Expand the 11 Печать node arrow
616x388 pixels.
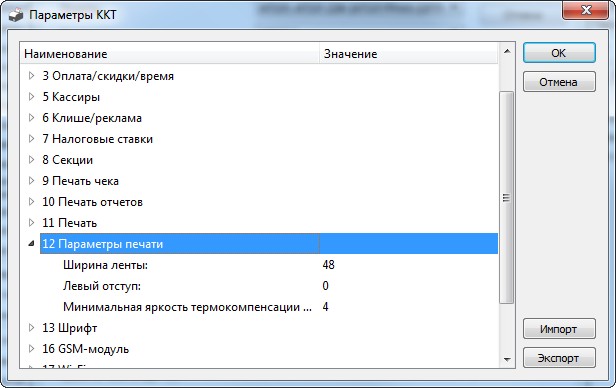point(31,223)
